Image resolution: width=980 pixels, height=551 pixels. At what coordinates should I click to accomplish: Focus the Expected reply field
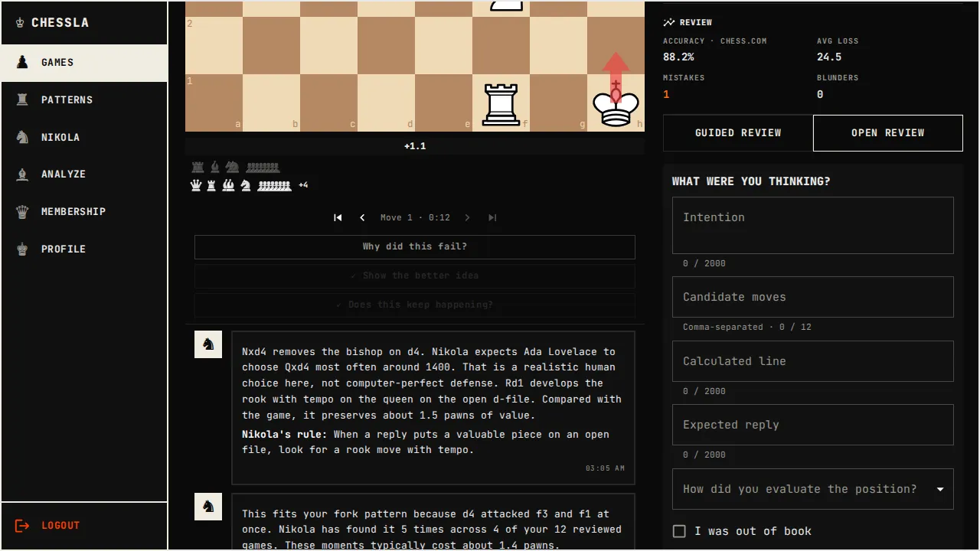[x=813, y=425]
